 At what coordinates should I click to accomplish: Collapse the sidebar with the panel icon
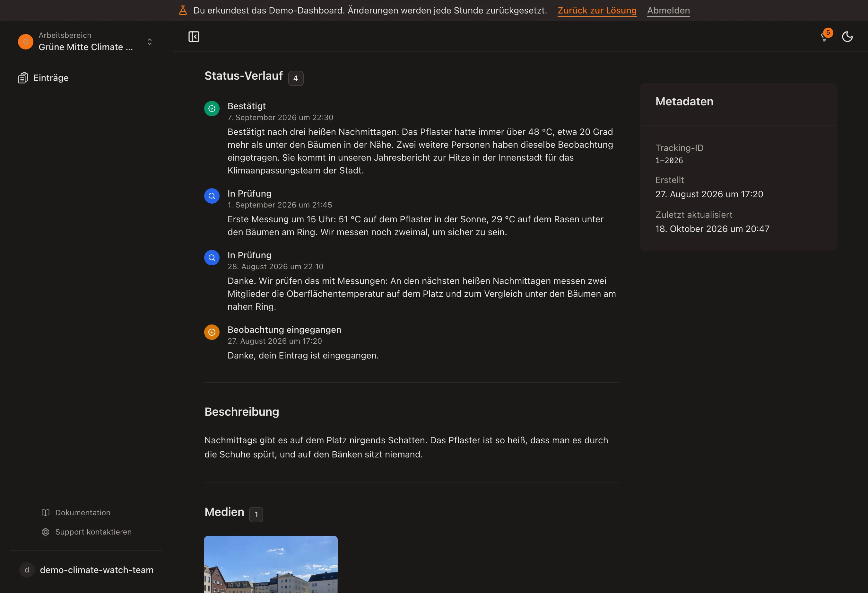pos(194,37)
